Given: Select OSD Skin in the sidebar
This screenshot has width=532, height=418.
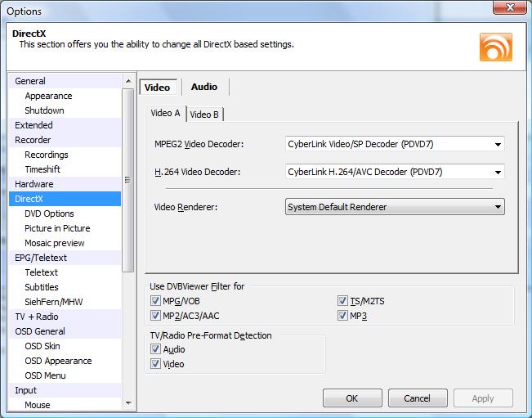Looking at the screenshot, I should click(x=42, y=346).
